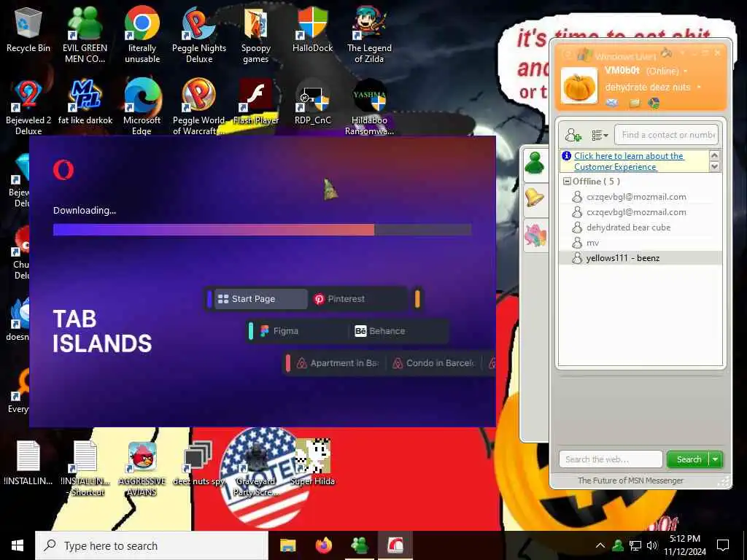
Task: Select the Flash Player shortcut
Action: [x=256, y=102]
